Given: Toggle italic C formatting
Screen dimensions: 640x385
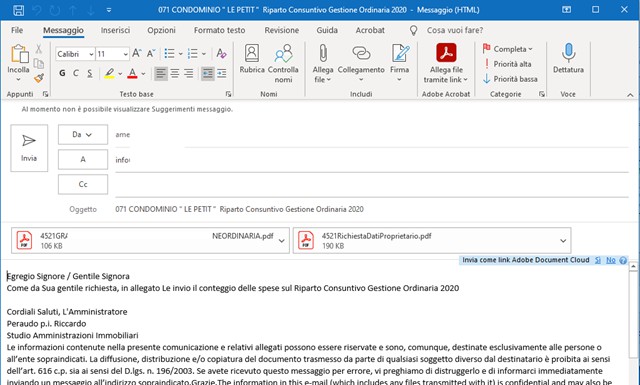Looking at the screenshot, I should pyautogui.click(x=76, y=73).
